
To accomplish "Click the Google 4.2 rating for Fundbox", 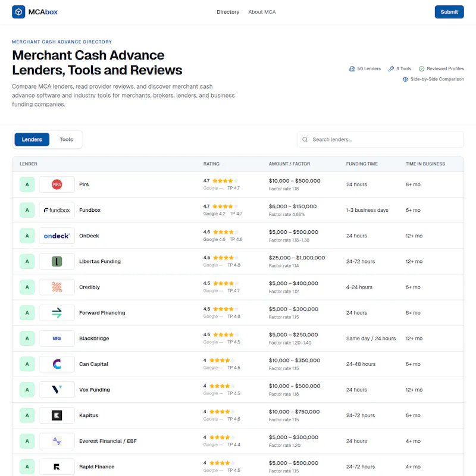I will (214, 214).
